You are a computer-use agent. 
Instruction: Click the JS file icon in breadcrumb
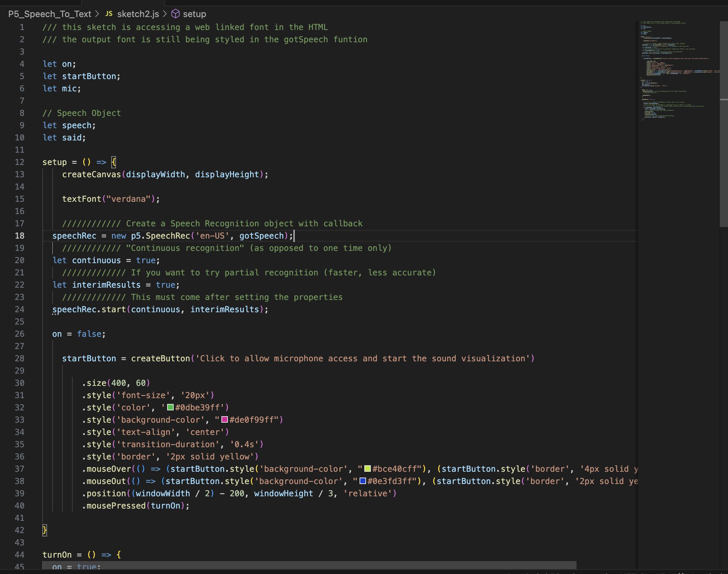point(109,14)
